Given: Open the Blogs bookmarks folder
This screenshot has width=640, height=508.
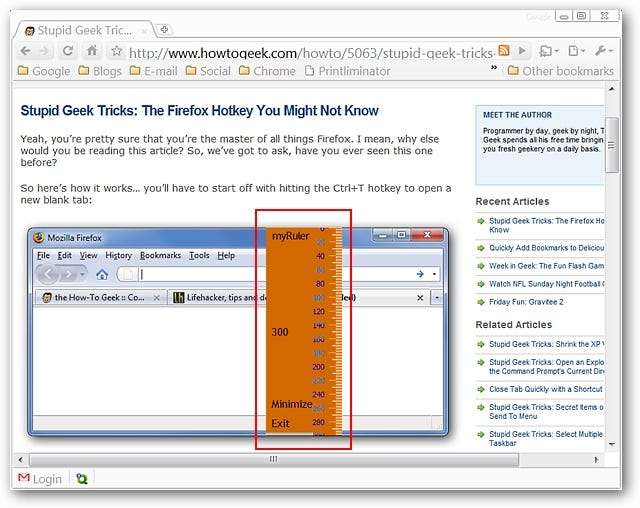Looking at the screenshot, I should [x=100, y=71].
